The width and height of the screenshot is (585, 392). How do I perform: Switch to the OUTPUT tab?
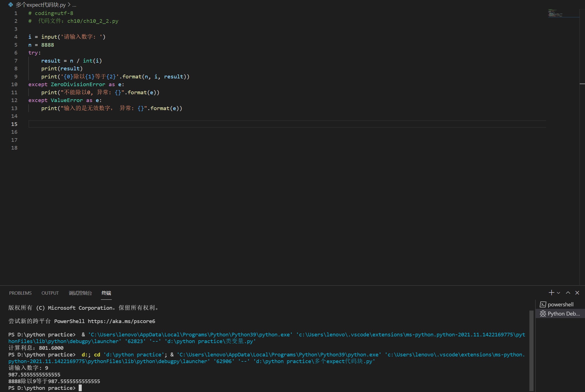click(50, 293)
